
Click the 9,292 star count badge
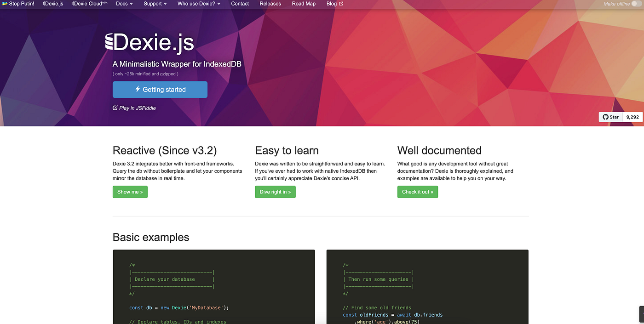[632, 117]
